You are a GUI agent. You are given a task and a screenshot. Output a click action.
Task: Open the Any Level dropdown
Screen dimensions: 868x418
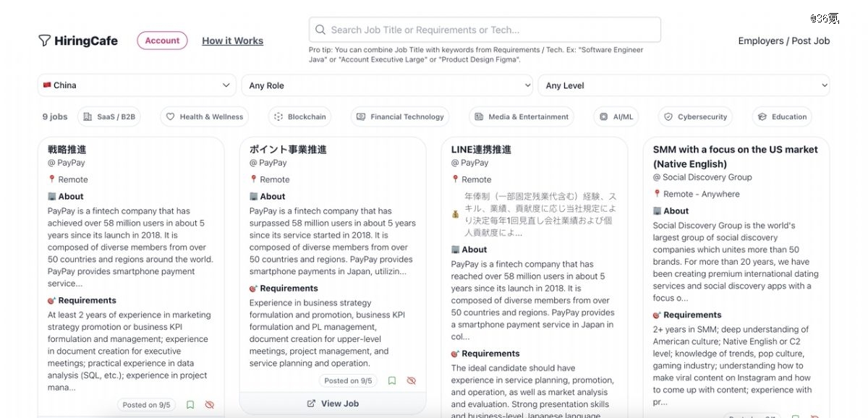684,85
